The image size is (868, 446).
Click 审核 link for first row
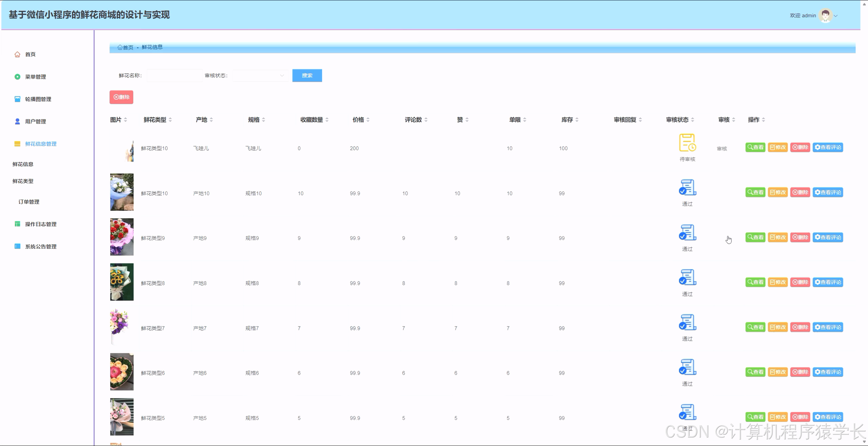722,149
